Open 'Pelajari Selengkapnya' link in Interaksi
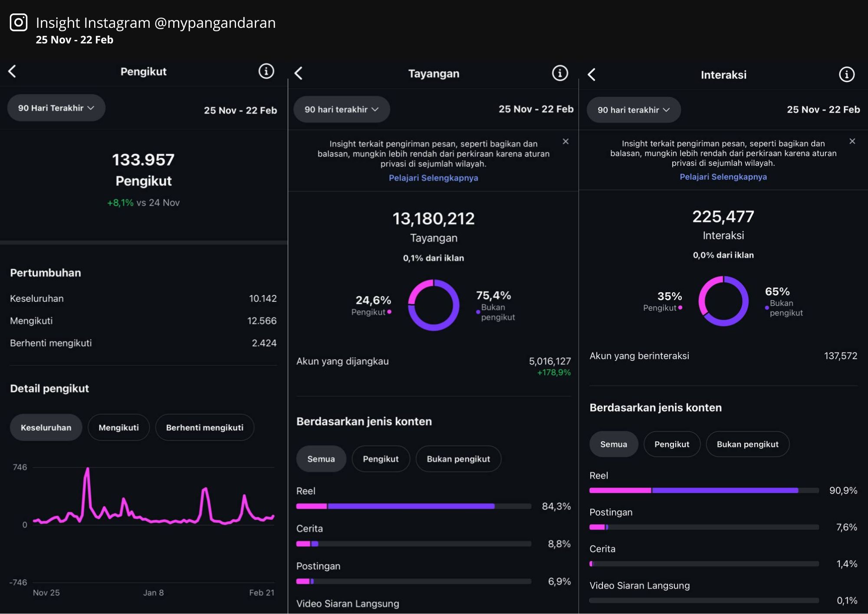The width and height of the screenshot is (868, 614). click(x=723, y=177)
